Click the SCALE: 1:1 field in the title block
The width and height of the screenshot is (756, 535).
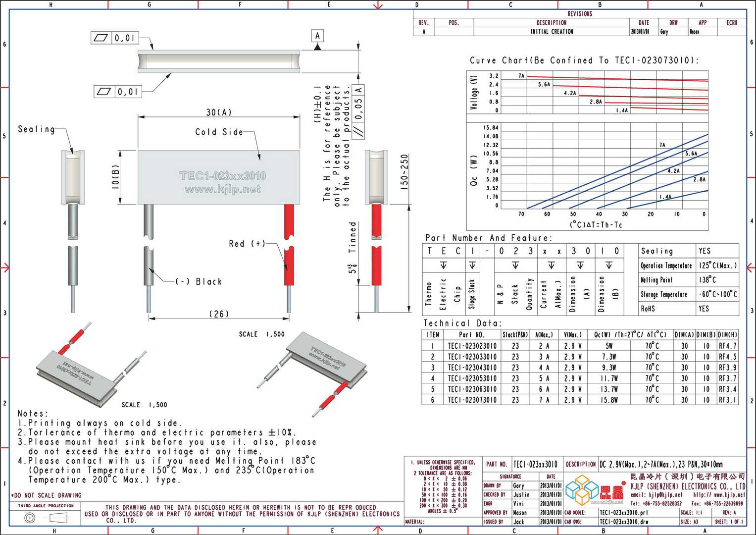pos(691,513)
